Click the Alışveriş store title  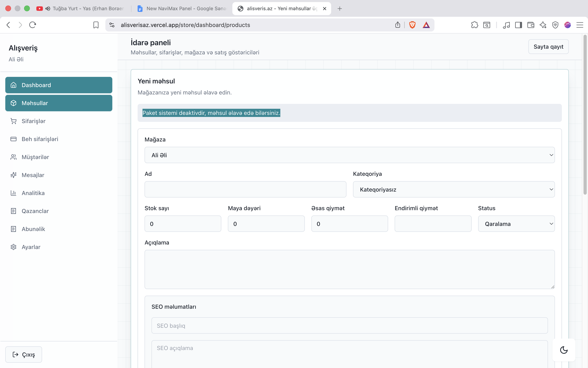tap(23, 48)
